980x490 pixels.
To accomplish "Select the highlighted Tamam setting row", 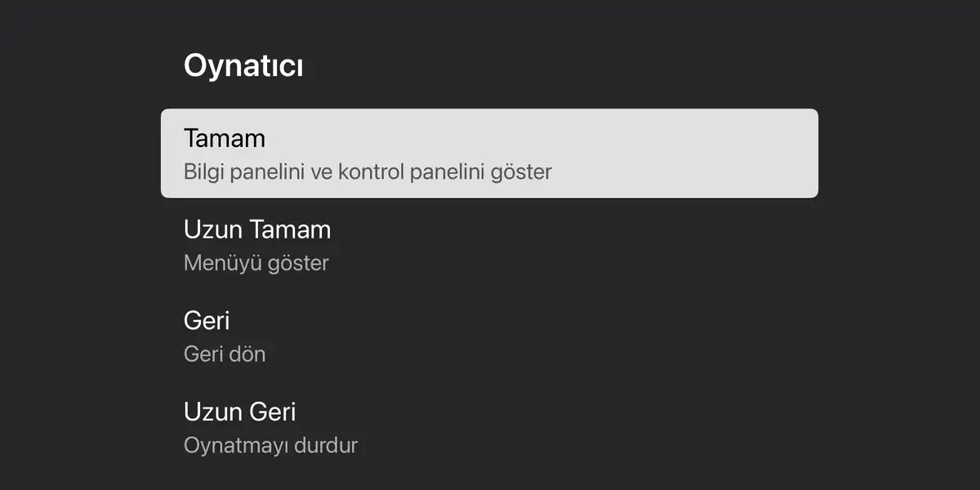I will click(489, 154).
